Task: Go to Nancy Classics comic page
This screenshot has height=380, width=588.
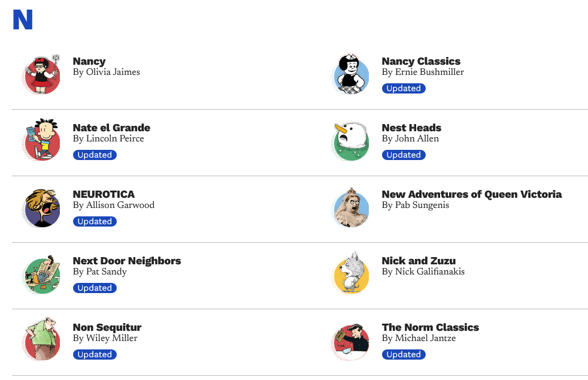Action: tap(421, 61)
